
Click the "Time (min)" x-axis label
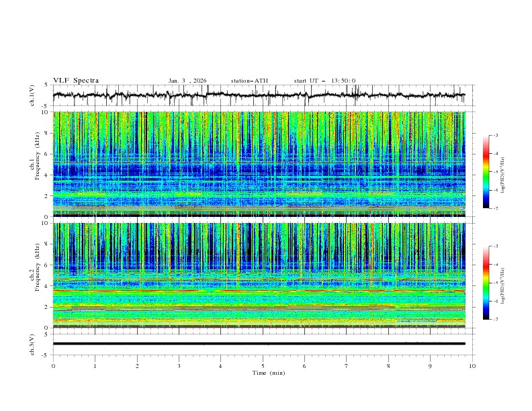269,373
